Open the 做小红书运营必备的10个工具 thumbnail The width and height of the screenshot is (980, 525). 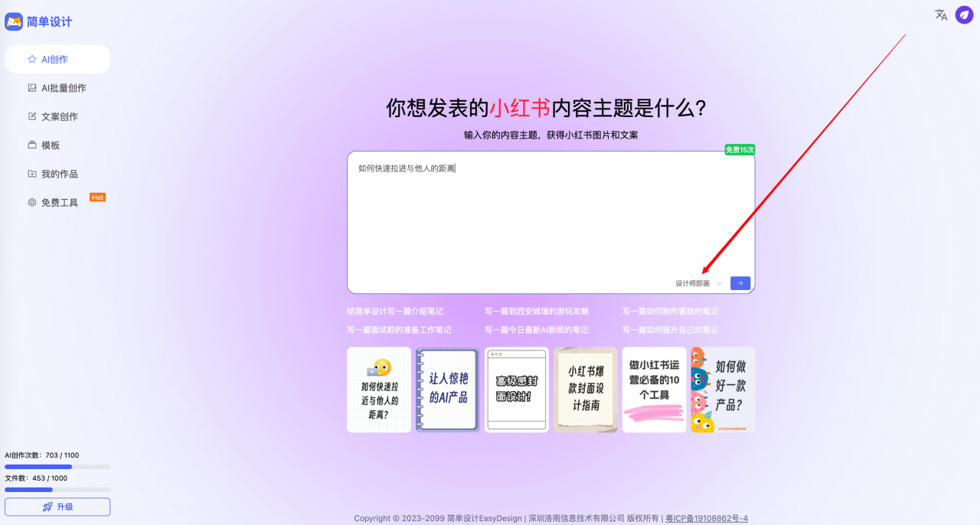654,390
